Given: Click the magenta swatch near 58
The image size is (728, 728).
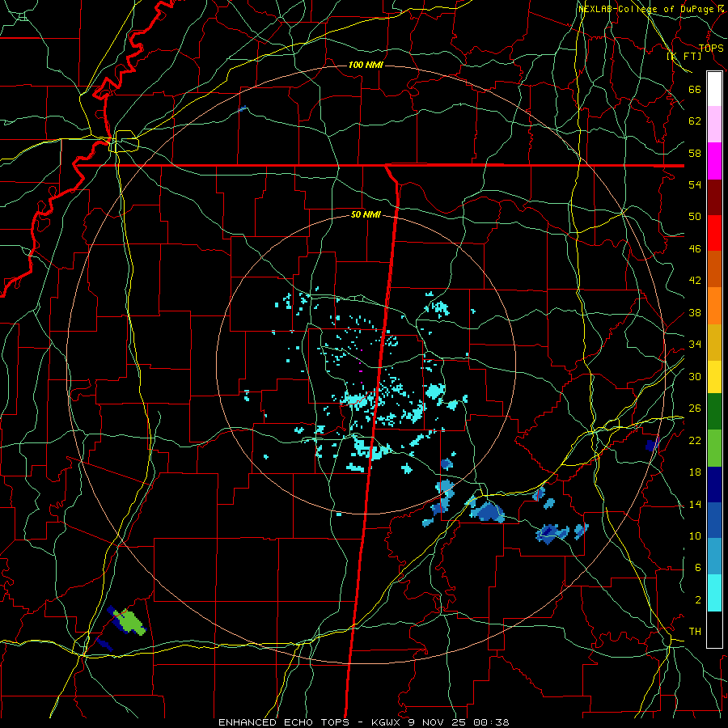Looking at the screenshot, I should tap(714, 161).
